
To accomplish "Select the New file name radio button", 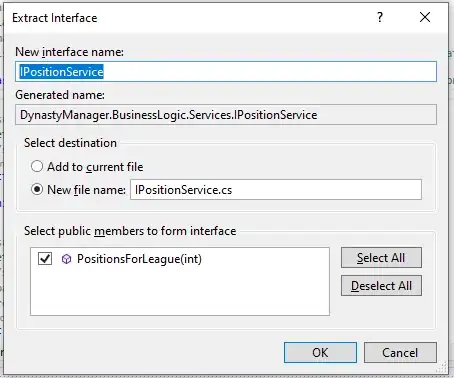I will point(37,189).
